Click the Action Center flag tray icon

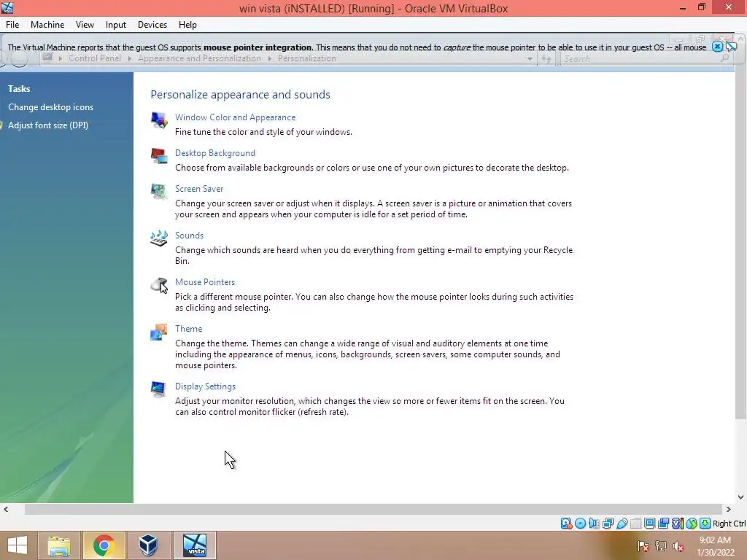point(643,546)
